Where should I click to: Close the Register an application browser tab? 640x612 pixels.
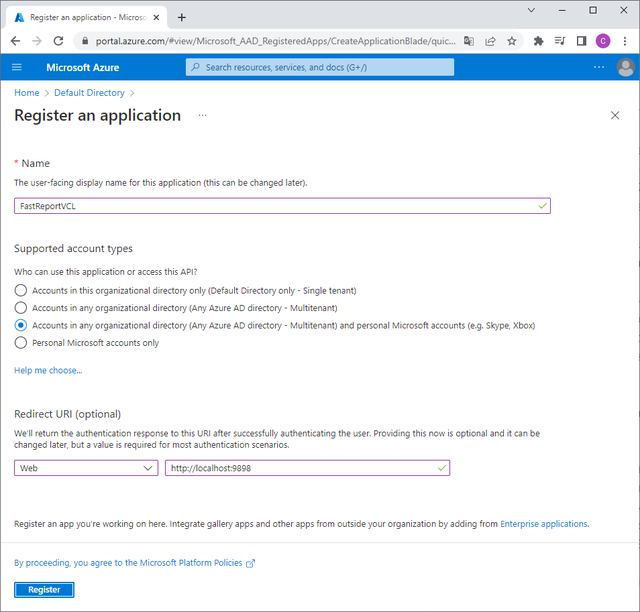pyautogui.click(x=156, y=18)
